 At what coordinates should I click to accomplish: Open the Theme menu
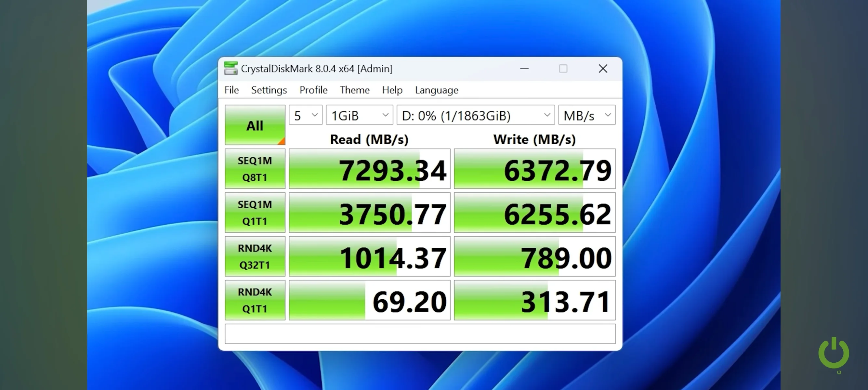(354, 90)
